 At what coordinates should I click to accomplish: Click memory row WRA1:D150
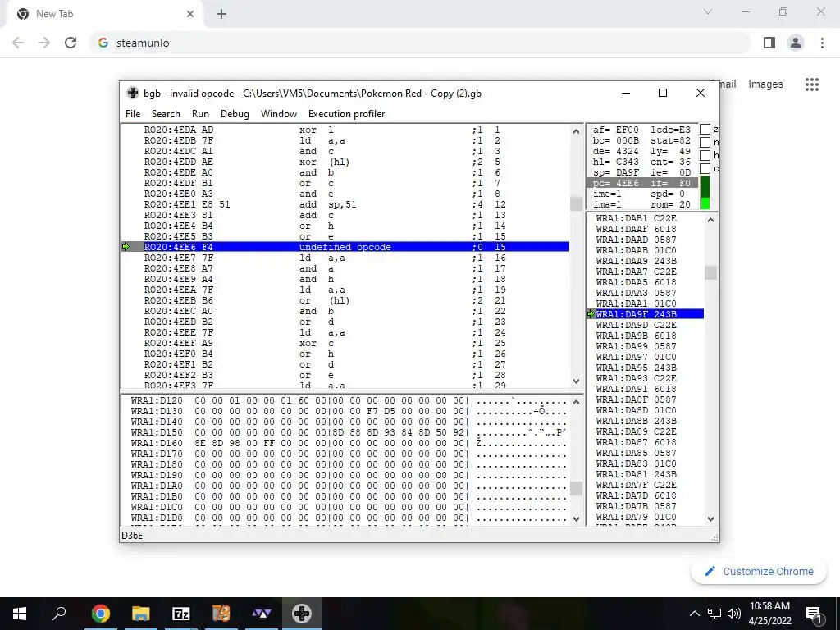click(x=348, y=432)
